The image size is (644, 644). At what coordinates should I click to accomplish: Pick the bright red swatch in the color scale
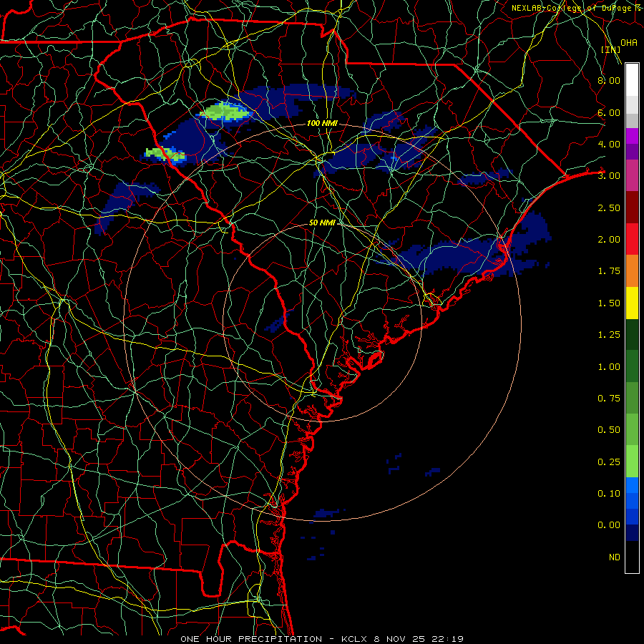pyautogui.click(x=632, y=240)
